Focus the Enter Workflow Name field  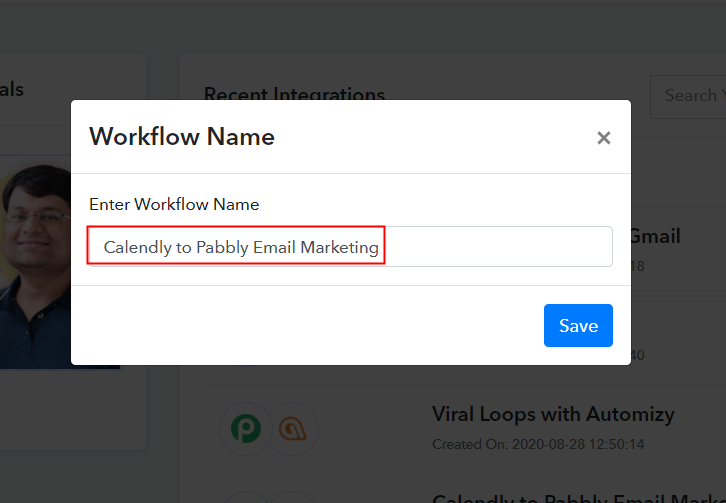tap(350, 247)
